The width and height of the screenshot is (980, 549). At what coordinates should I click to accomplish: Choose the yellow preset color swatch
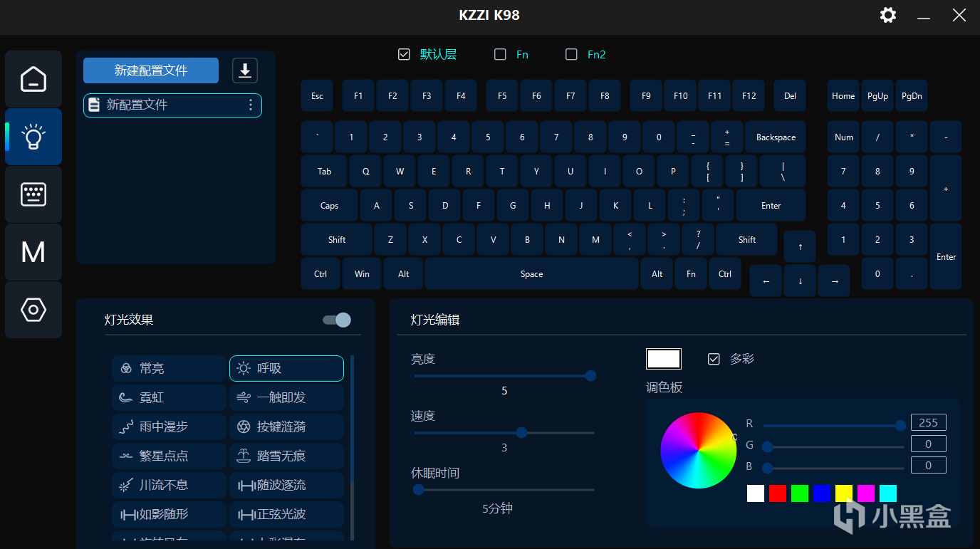click(x=844, y=493)
